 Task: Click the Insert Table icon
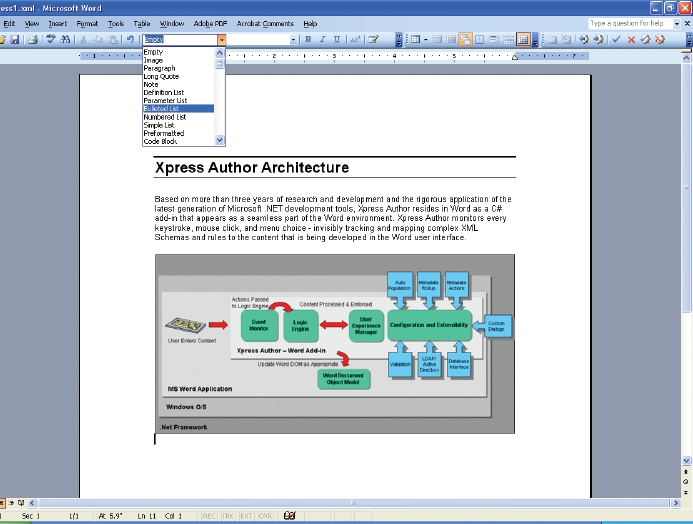click(415, 40)
